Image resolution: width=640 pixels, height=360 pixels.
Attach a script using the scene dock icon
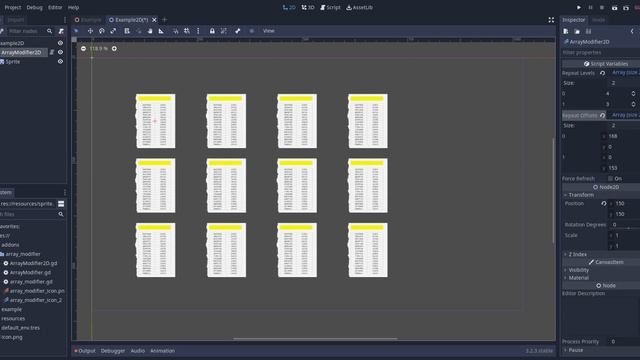61,31
